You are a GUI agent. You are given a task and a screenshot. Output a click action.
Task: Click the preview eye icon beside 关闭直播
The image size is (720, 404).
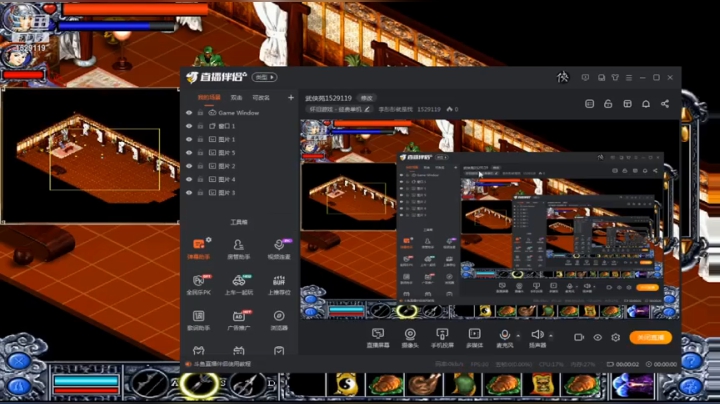(597, 337)
